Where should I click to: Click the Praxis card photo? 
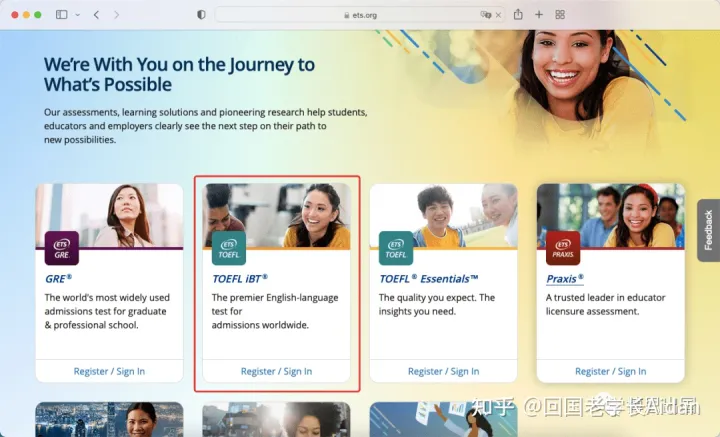click(611, 216)
